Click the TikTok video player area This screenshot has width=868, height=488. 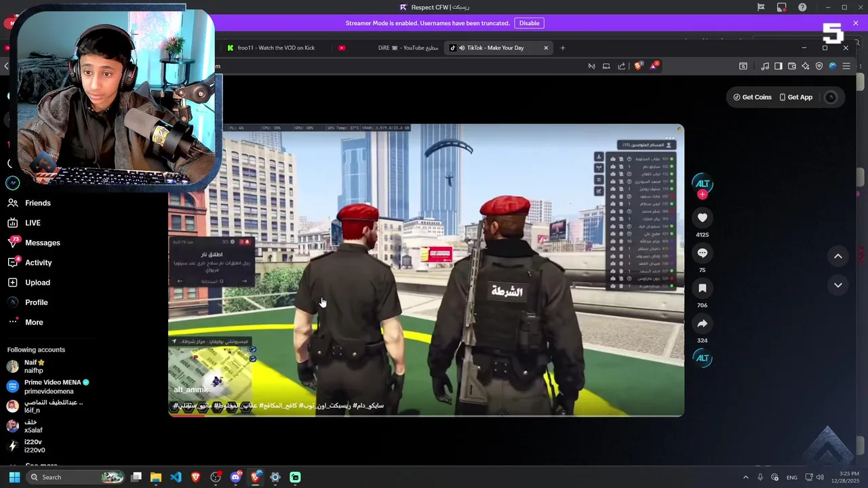426,270
